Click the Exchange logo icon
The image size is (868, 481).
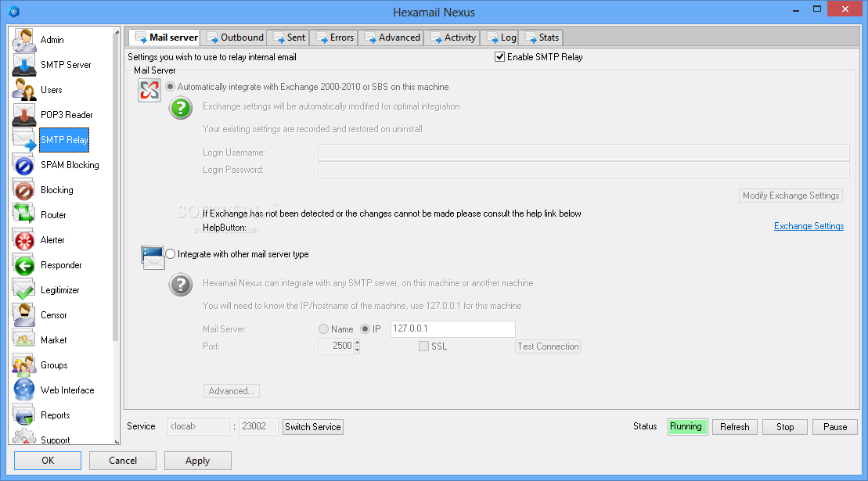149,91
